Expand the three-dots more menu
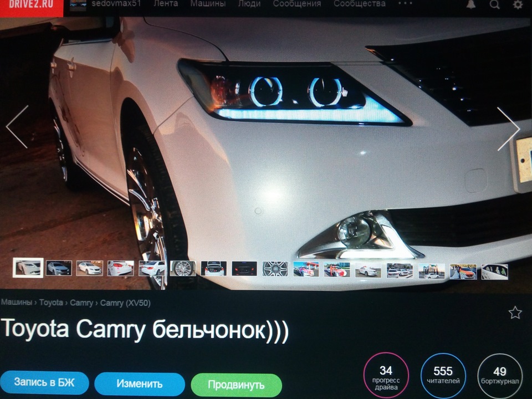 click(406, 3)
